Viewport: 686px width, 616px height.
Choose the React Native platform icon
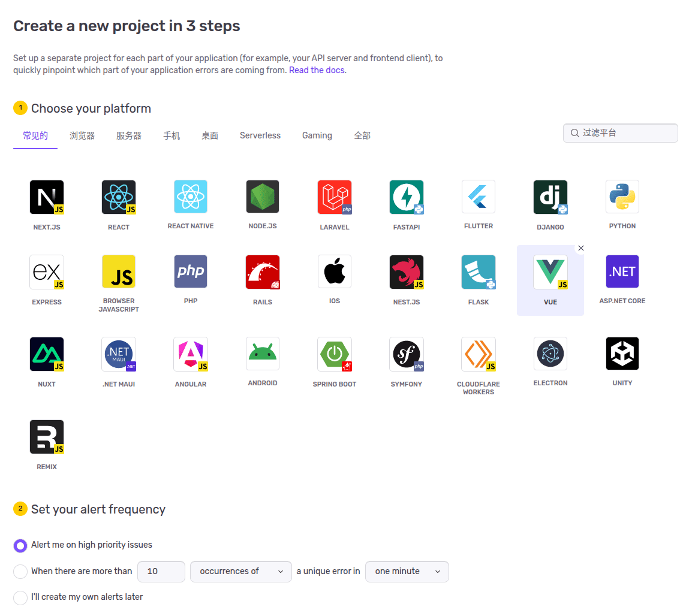[191, 197]
